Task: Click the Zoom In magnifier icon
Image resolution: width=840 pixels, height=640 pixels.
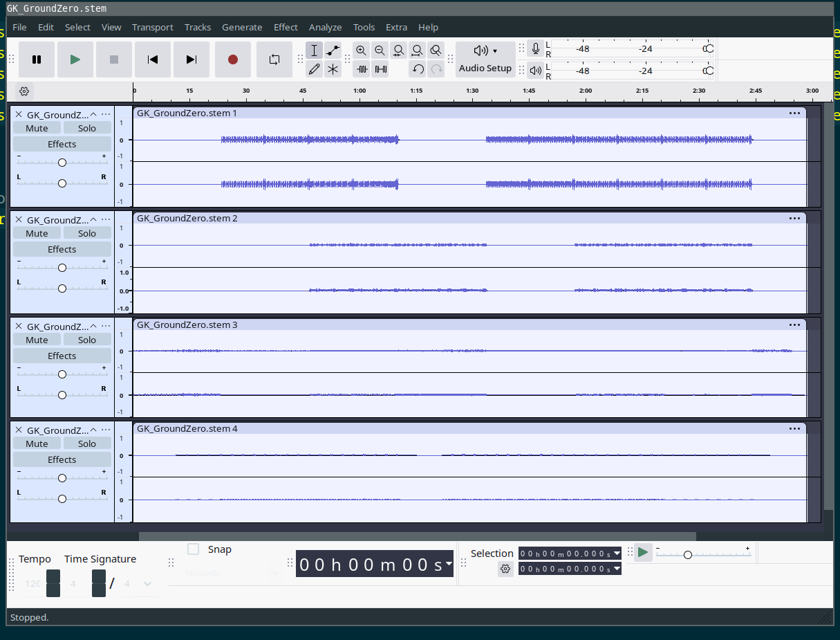Action: (x=361, y=51)
